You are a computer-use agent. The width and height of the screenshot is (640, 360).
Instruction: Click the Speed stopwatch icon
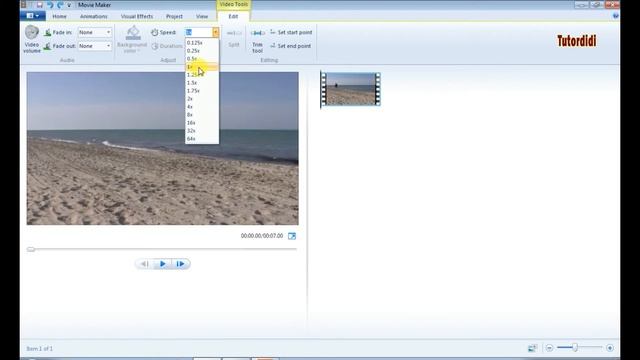pyautogui.click(x=155, y=32)
